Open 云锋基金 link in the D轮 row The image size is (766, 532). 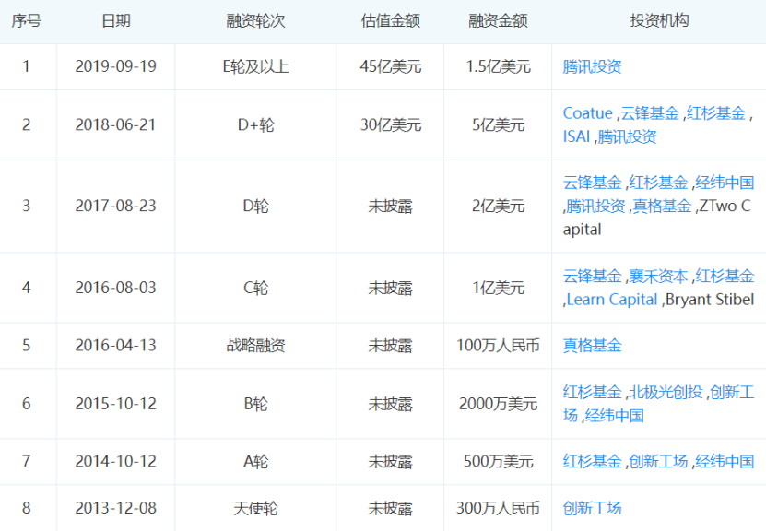coord(592,183)
